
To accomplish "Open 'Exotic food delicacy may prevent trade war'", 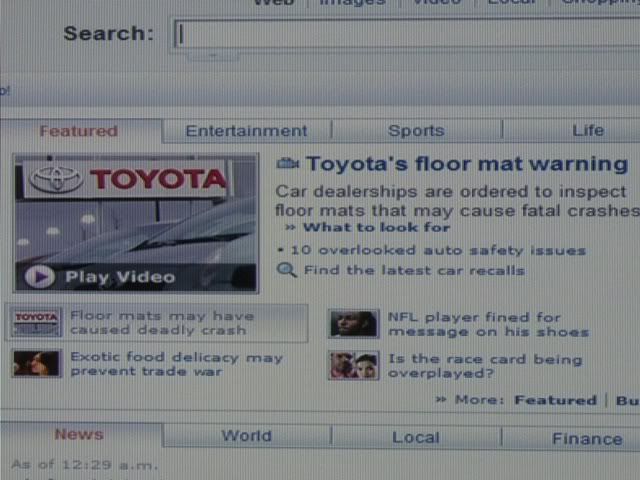I will (x=176, y=364).
